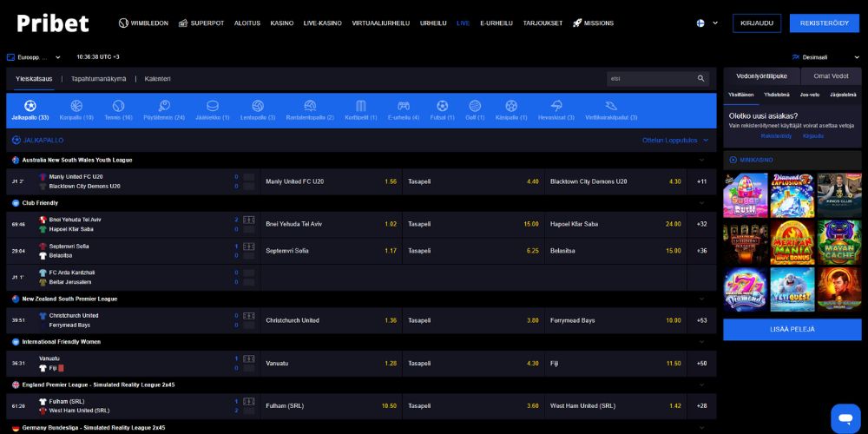Open the Superpot menu item
The width and height of the screenshot is (868, 434).
pos(201,23)
